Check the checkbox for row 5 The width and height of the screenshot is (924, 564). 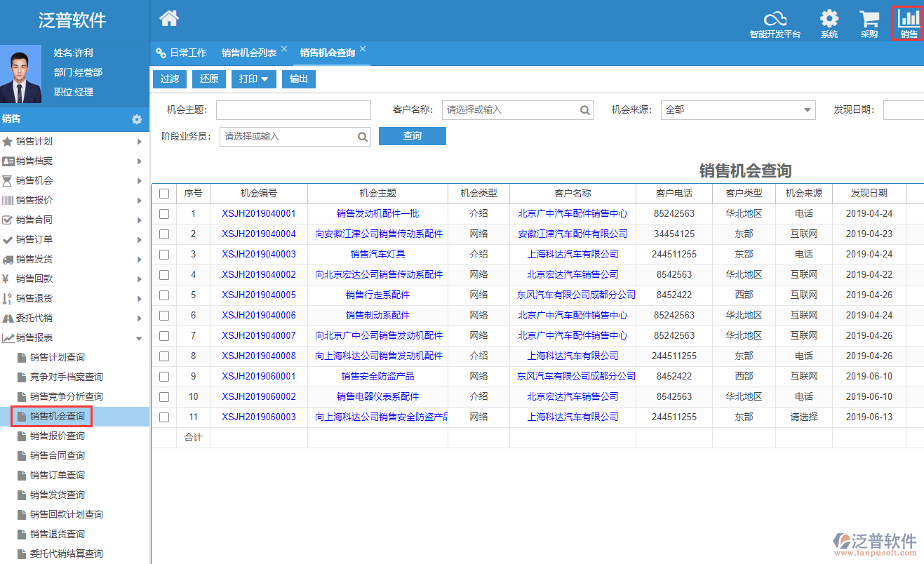coord(164,295)
